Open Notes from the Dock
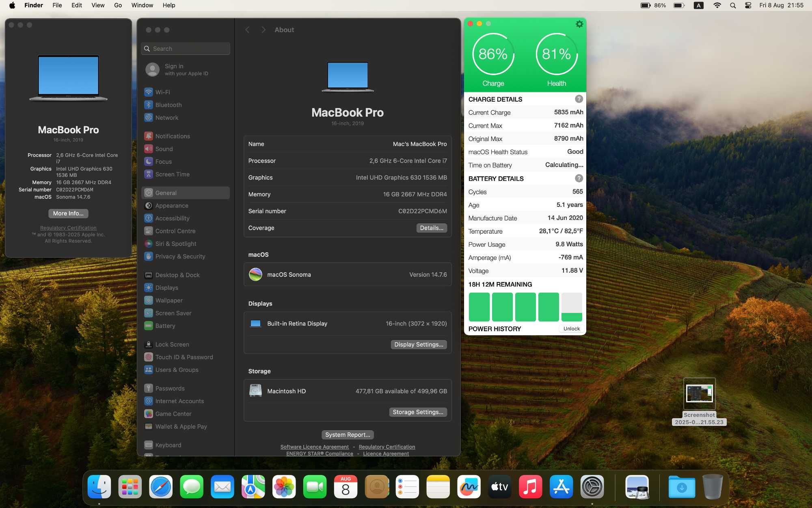Screen dimensions: 812x508 pos(438,486)
